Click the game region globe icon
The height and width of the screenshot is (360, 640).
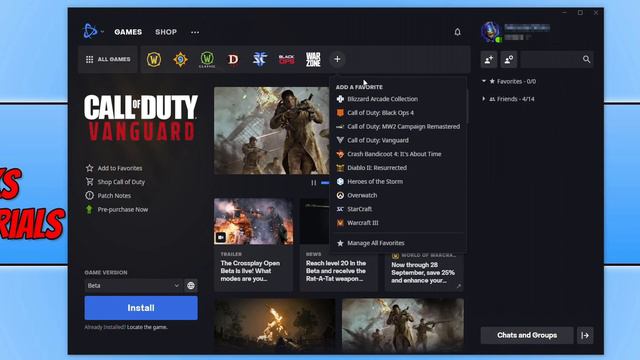[191, 286]
